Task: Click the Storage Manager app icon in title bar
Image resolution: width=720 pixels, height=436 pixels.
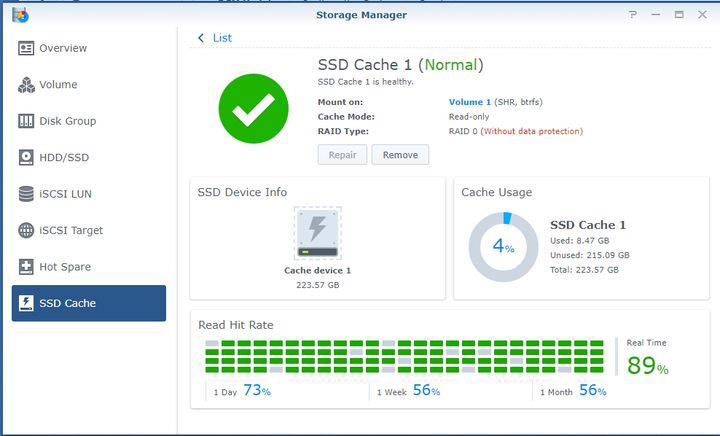Action: point(21,14)
